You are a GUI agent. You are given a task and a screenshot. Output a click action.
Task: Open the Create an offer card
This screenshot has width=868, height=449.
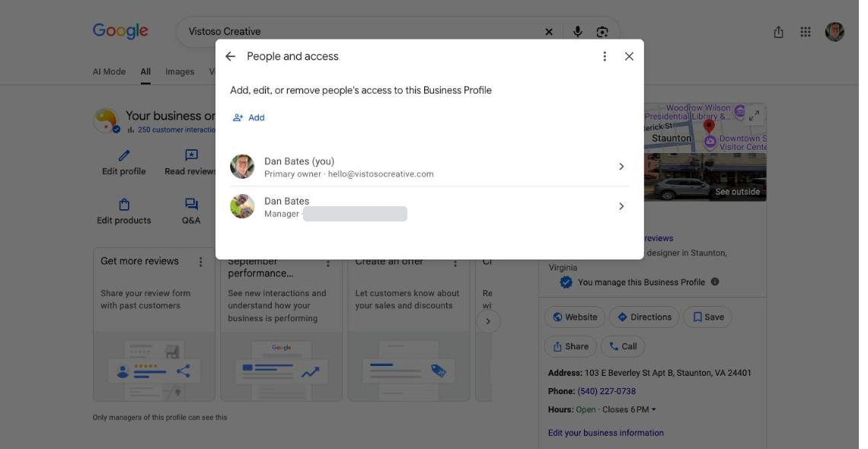click(409, 330)
